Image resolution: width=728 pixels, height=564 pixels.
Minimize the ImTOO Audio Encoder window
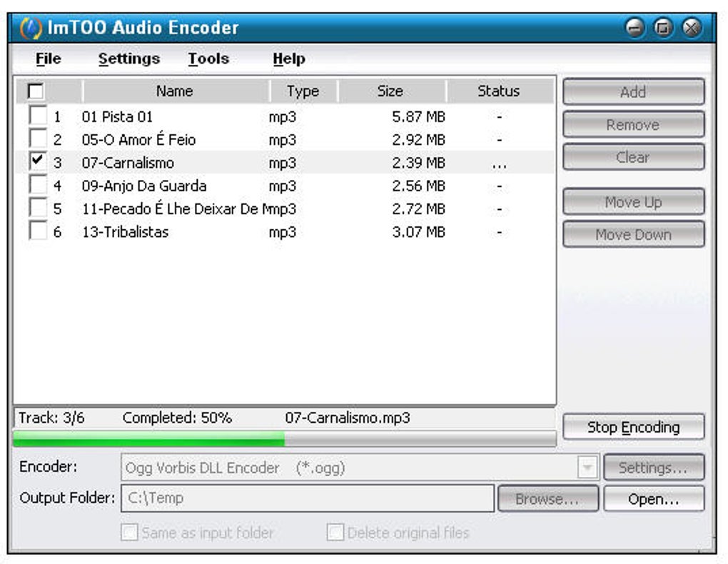pos(635,27)
